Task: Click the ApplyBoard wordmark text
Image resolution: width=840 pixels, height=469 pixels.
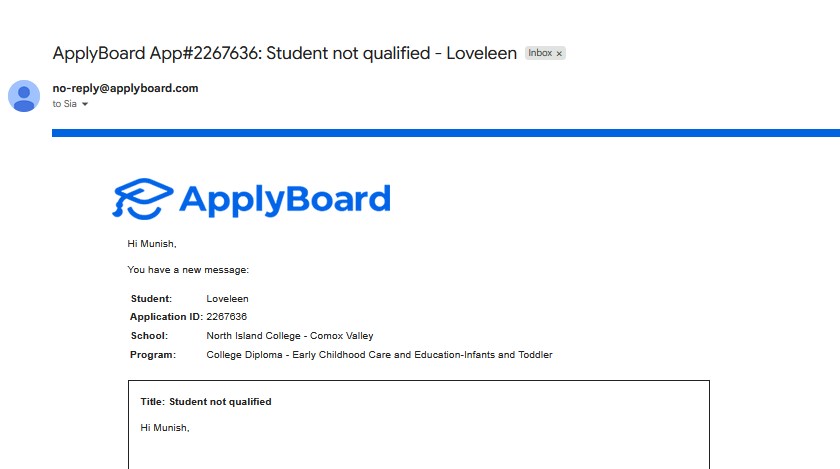Action: pyautogui.click(x=284, y=199)
